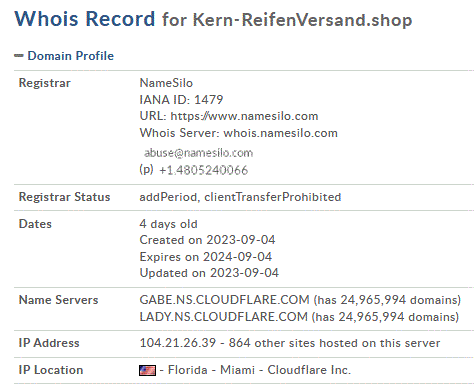Image resolution: width=475 pixels, height=385 pixels.
Task: Click the registrar name 'NameSilo'
Action: (x=166, y=83)
